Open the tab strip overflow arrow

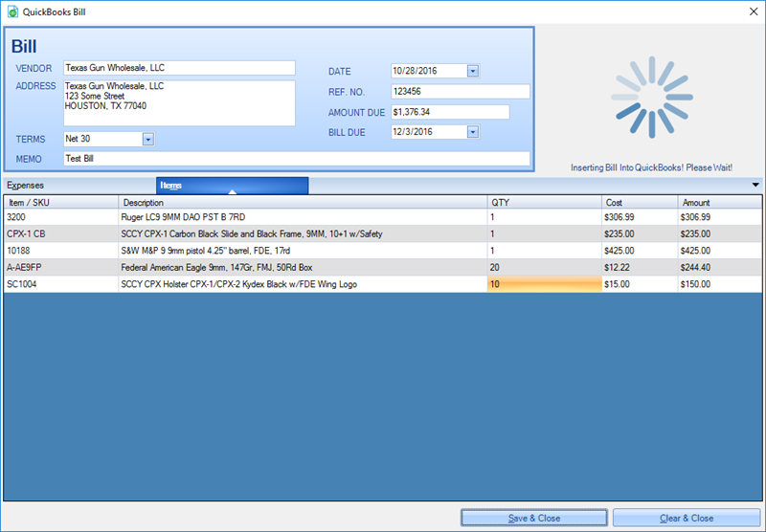[755, 185]
